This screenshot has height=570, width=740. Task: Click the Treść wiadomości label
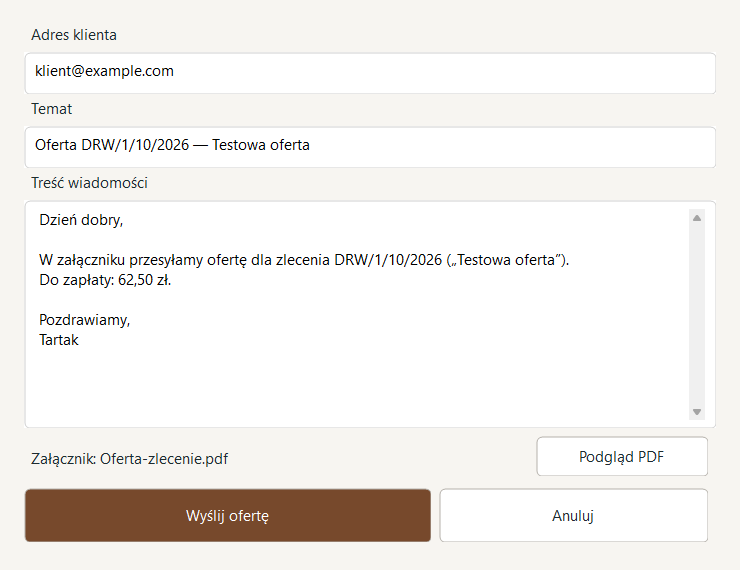89,183
